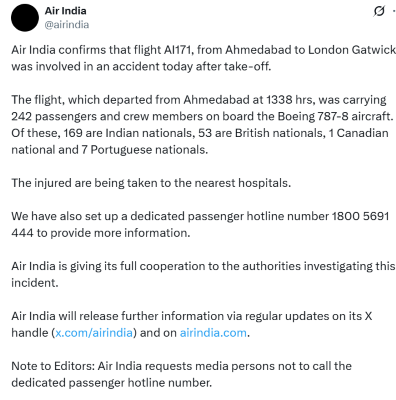The image size is (396, 400).
Task: Click hotline number 1800 5691
Action: tap(360, 216)
